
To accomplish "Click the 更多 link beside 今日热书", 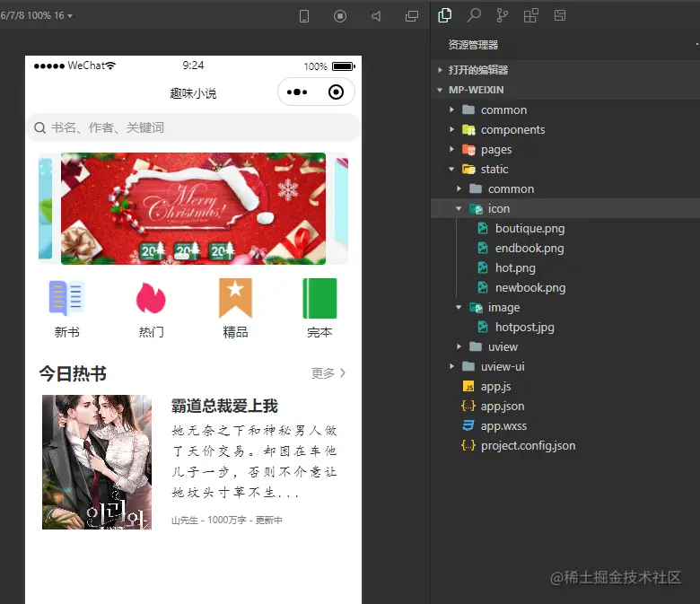I will 328,373.
